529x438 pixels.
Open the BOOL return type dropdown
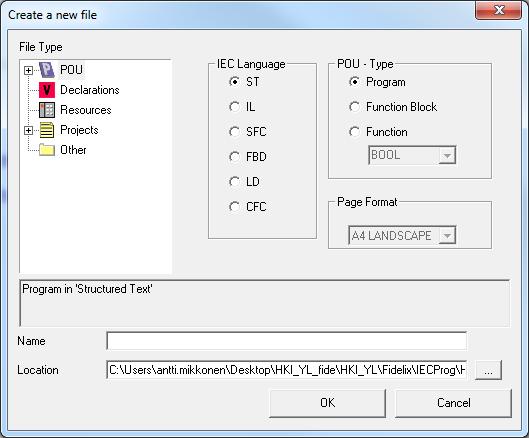pyautogui.click(x=447, y=156)
